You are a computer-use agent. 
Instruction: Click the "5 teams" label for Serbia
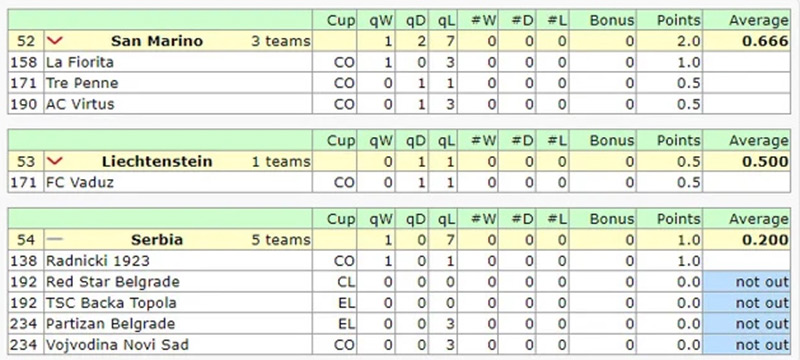pos(281,239)
